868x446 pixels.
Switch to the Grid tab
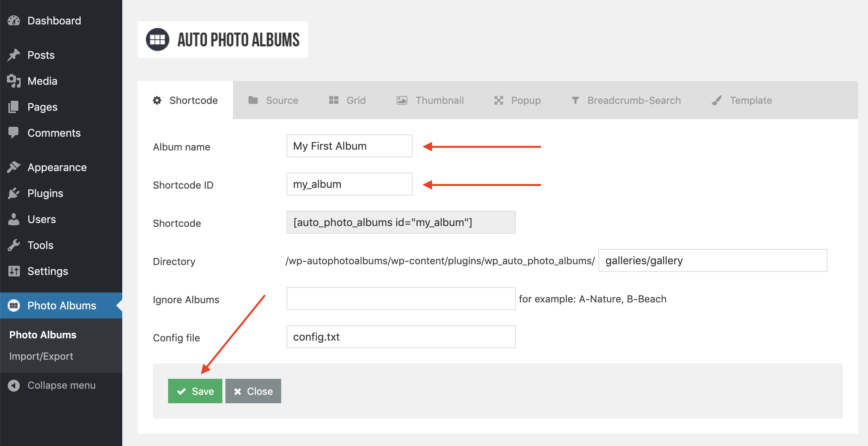347,100
